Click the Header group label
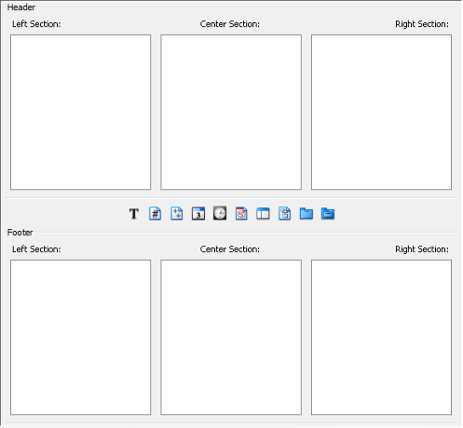463x428 pixels. pyautogui.click(x=21, y=7)
